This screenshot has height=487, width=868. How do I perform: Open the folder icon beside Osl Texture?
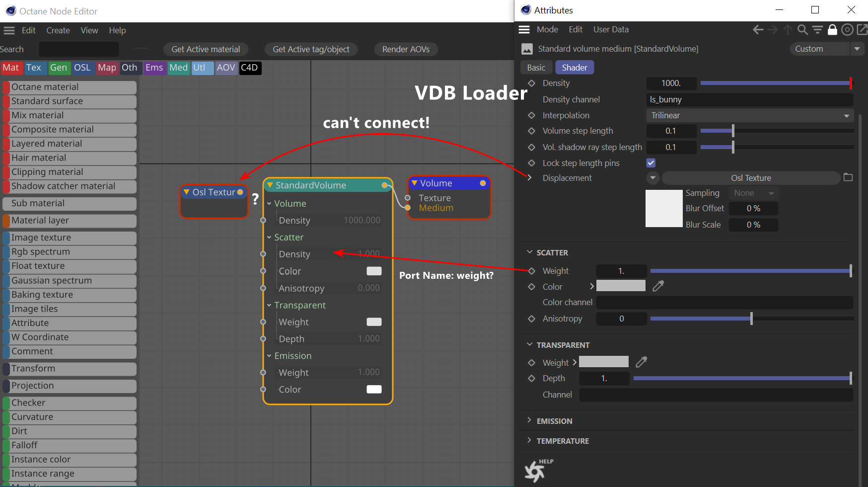(x=848, y=177)
